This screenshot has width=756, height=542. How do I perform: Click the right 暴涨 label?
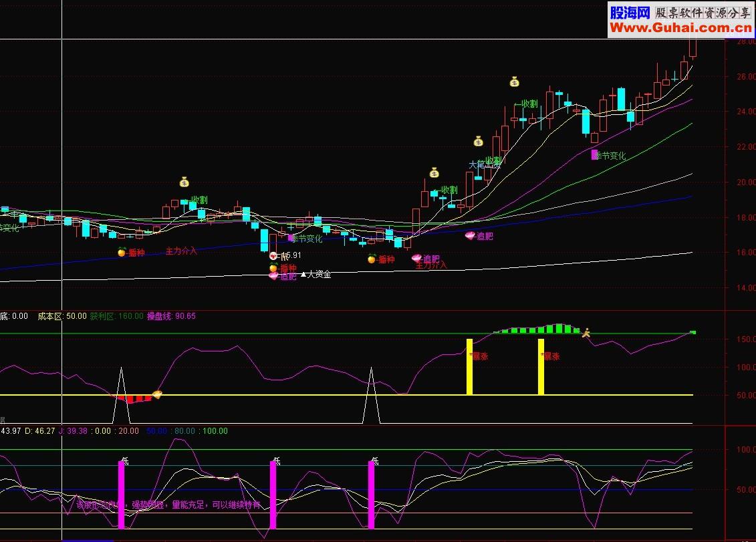coord(551,356)
